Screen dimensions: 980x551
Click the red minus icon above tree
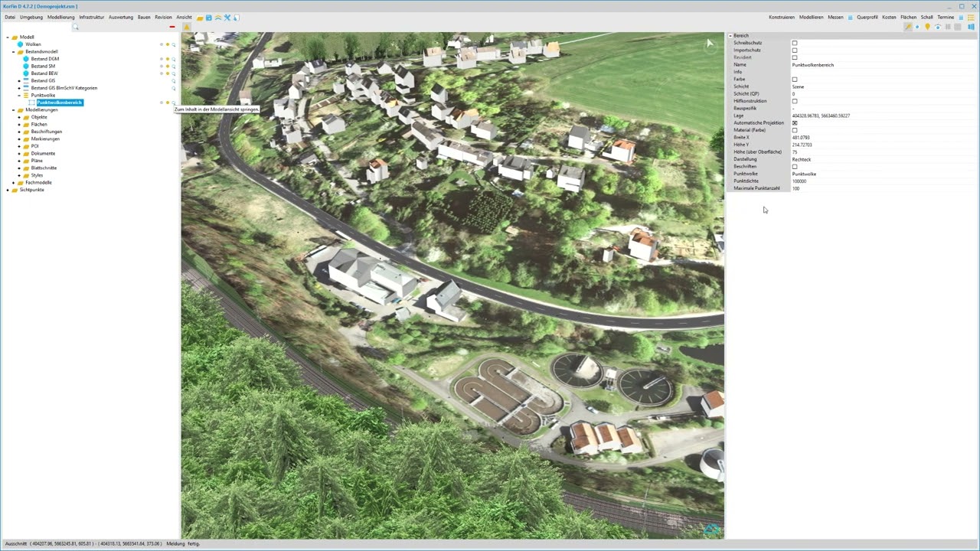click(x=172, y=27)
